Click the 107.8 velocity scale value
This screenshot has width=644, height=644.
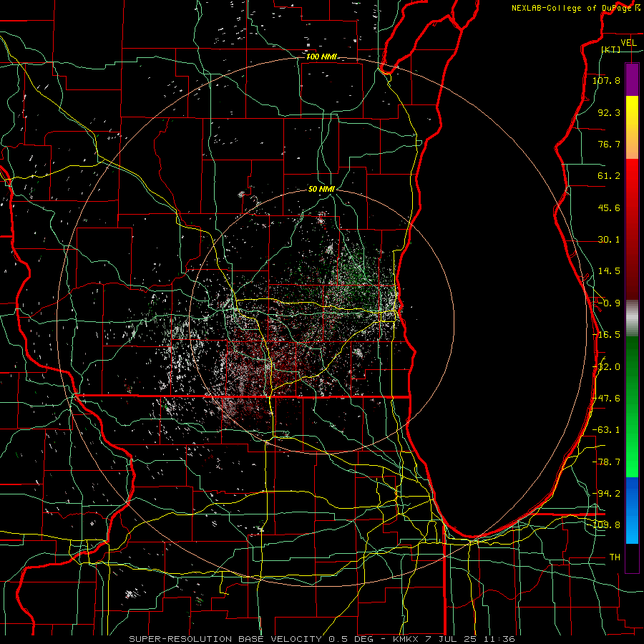click(x=606, y=80)
